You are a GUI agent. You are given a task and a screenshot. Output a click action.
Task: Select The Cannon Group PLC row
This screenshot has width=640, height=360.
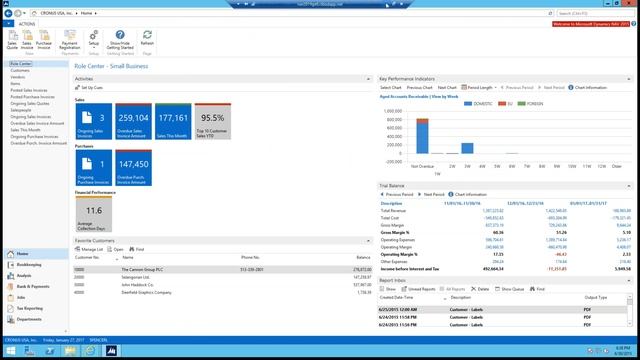pos(223,269)
